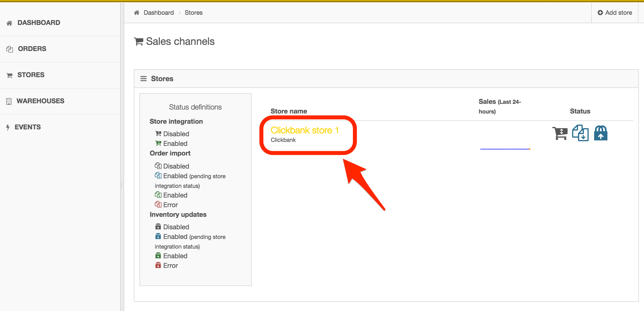Open the Events sidebar section
Image resolution: width=644 pixels, height=311 pixels.
(60, 127)
